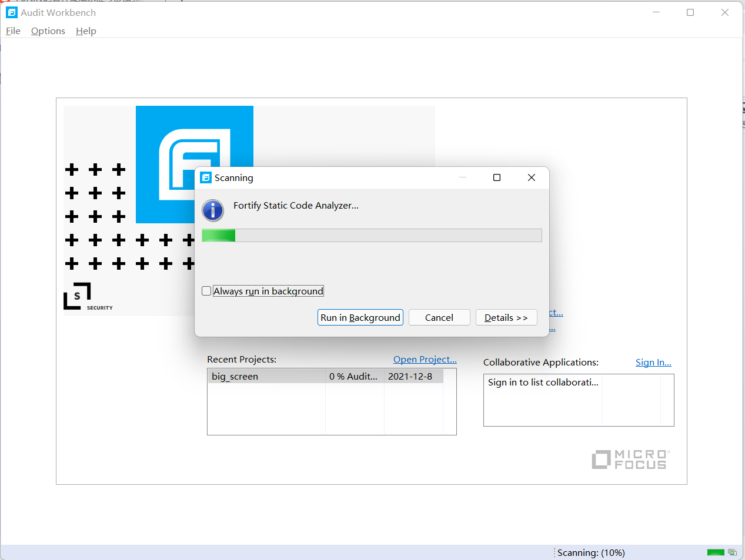Maximize the Audit Workbench window

pyautogui.click(x=690, y=12)
